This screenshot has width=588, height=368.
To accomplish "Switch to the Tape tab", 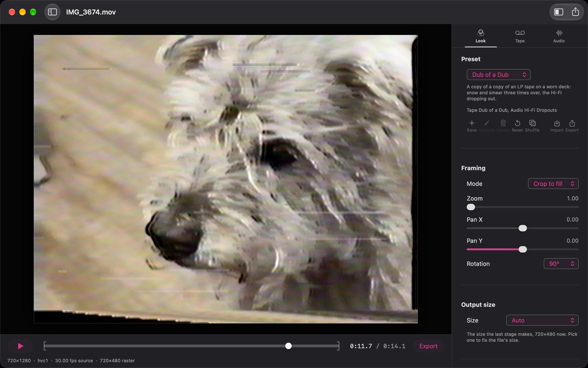I will point(520,36).
